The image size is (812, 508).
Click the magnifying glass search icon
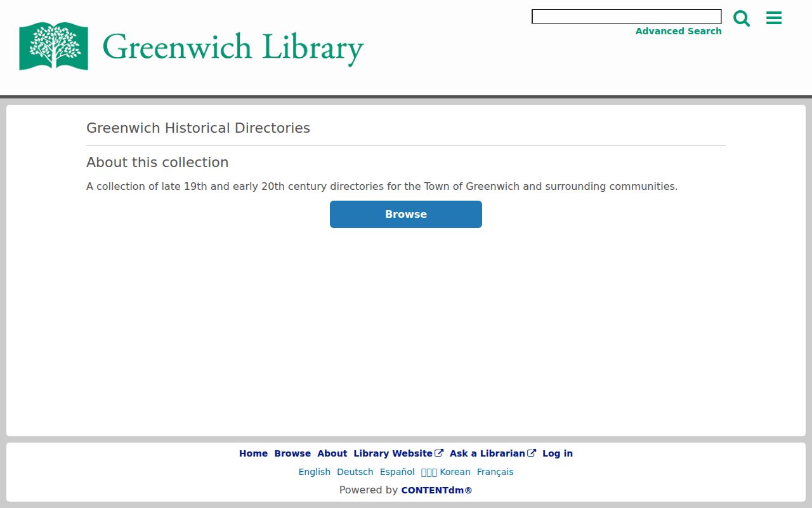click(x=742, y=18)
